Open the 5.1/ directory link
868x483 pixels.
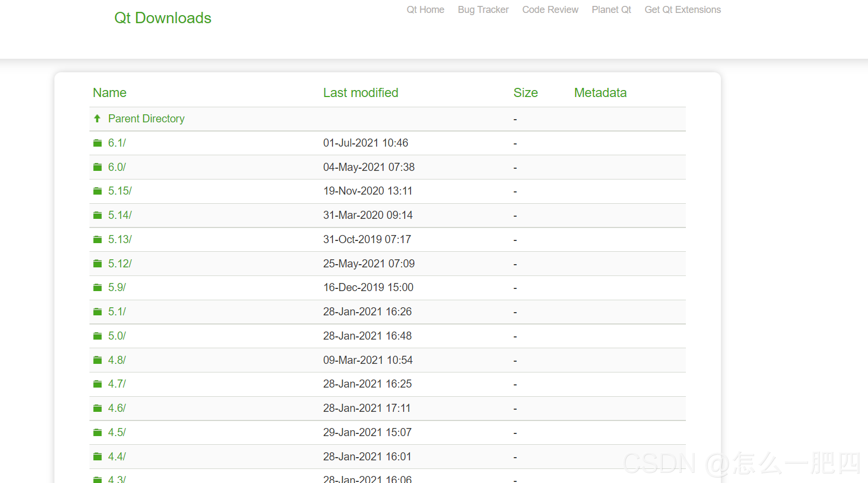click(x=117, y=312)
